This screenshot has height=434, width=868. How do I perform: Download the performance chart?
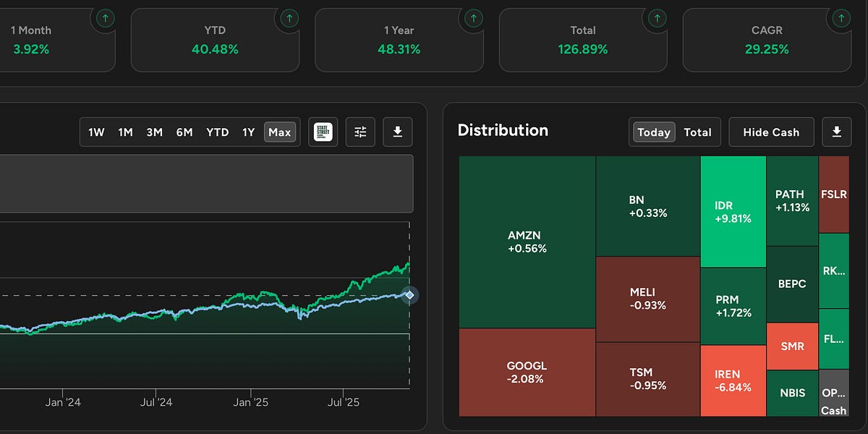tap(397, 132)
